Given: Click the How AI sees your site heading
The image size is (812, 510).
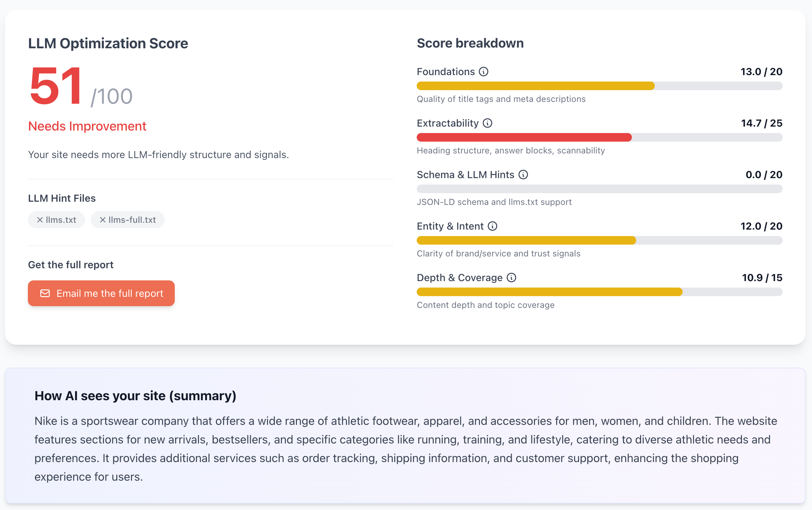Looking at the screenshot, I should (135, 396).
